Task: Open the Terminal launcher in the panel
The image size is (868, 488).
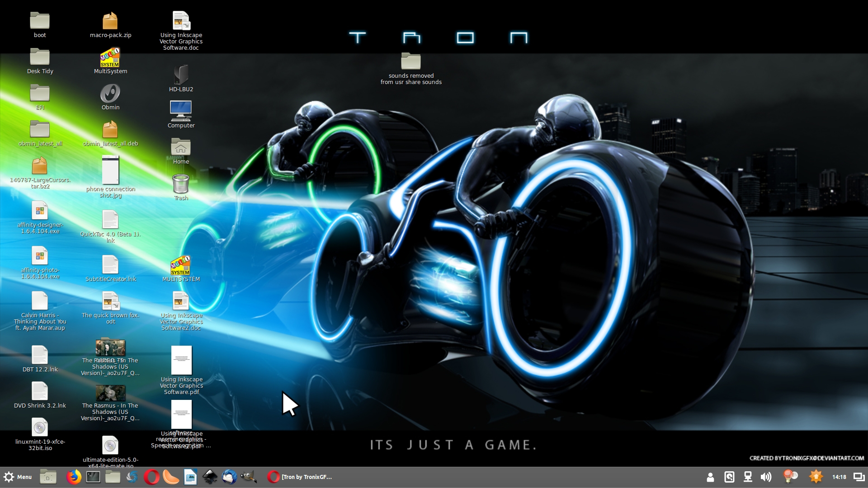Action: 93,477
